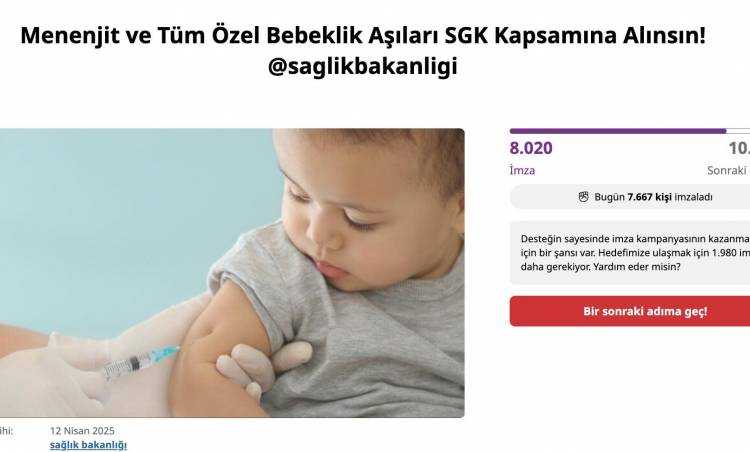
Task: Click the "12 Nisan 2025" date
Action: (82, 430)
